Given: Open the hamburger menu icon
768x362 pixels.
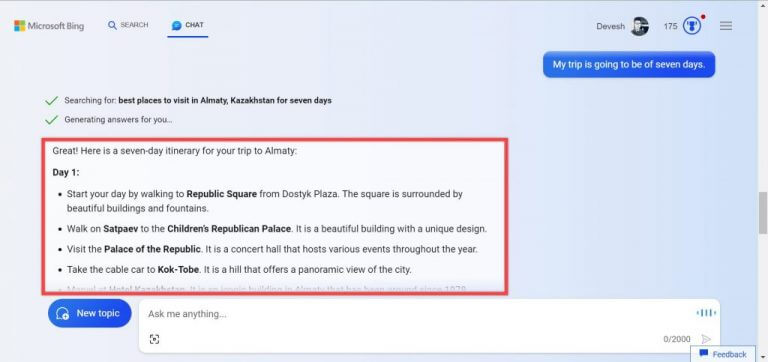Looking at the screenshot, I should click(x=726, y=26).
